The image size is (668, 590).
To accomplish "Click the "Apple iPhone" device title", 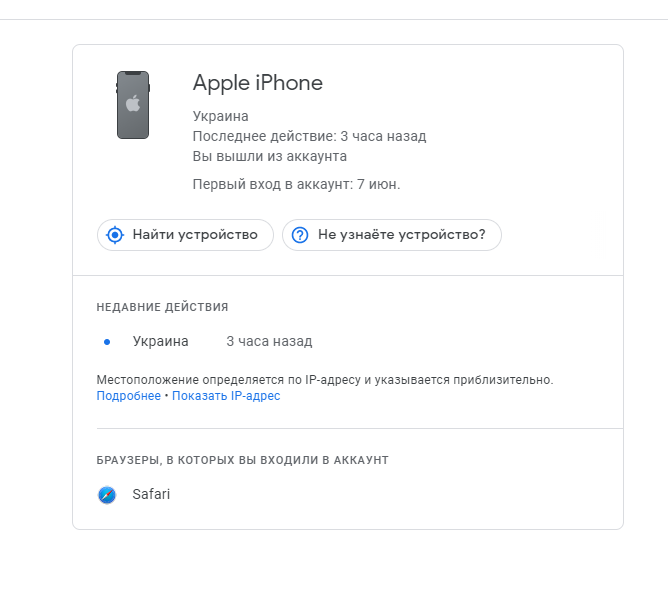I will point(257,83).
